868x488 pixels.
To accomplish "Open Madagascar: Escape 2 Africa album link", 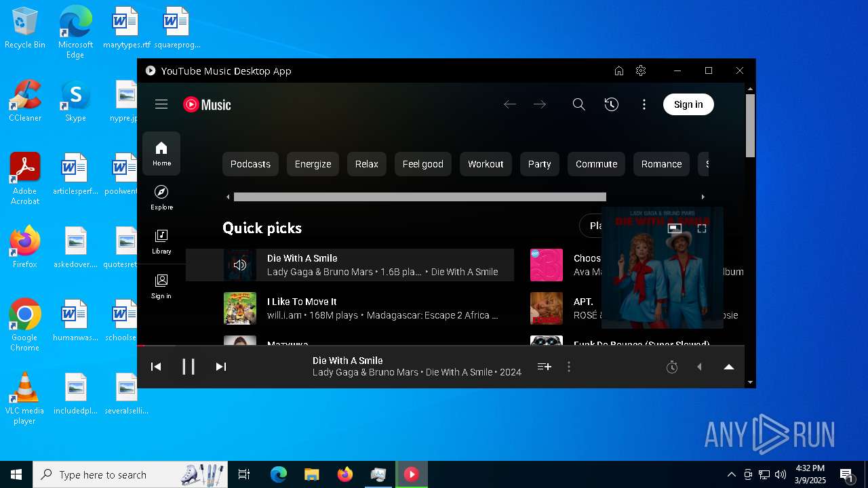I will tap(433, 315).
